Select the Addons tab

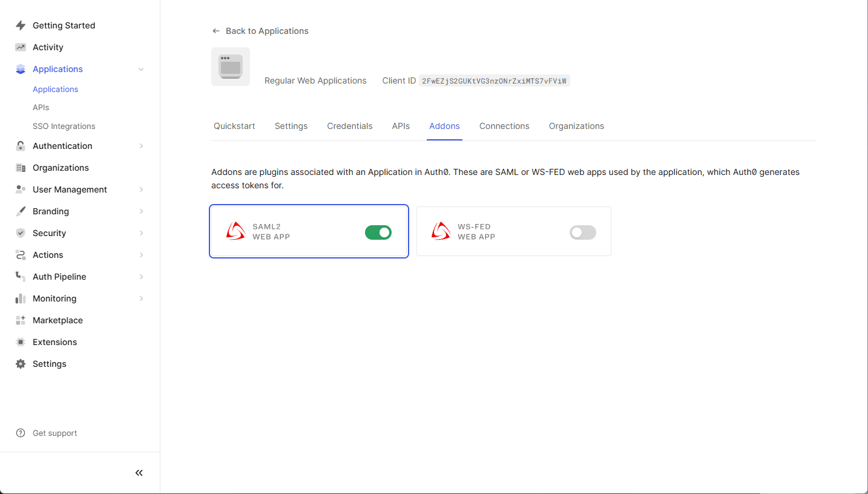click(x=444, y=126)
